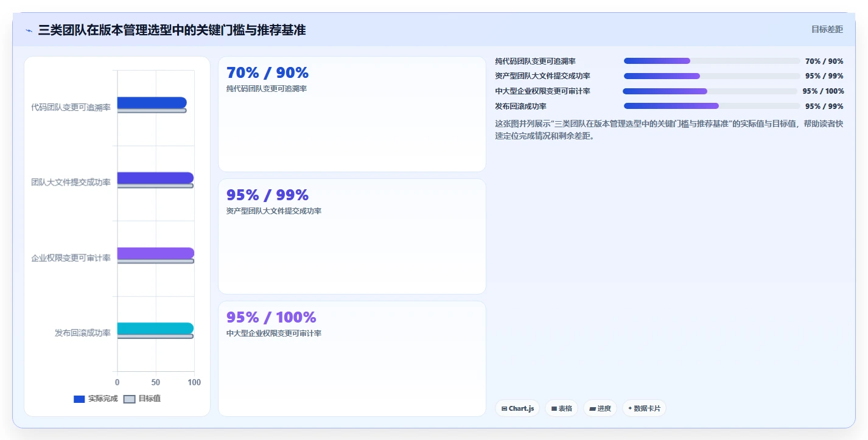Click the indigo 团队大文件提交成功率 chart bar

(x=155, y=178)
